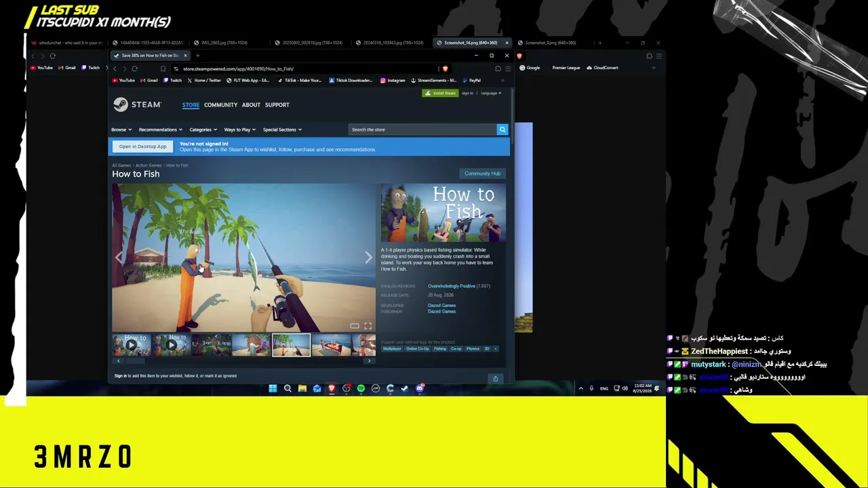Open File Explorer from the taskbar
The height and width of the screenshot is (488, 868).
coord(302,388)
